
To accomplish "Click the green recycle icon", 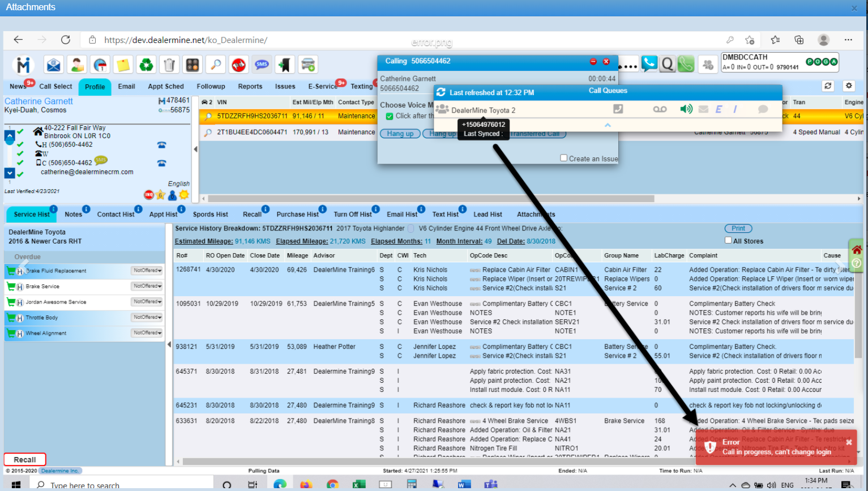I will tap(146, 65).
